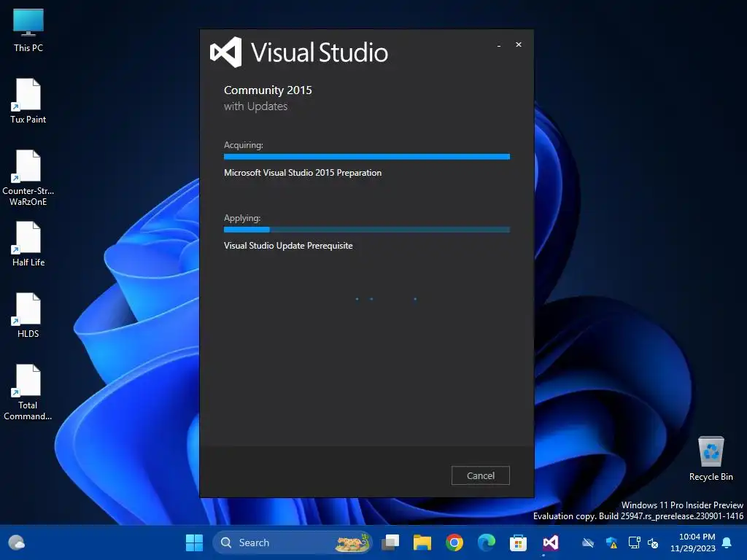Screen dimensions: 747x560
Task: Open the weather widget on taskbar
Action: coord(17,542)
